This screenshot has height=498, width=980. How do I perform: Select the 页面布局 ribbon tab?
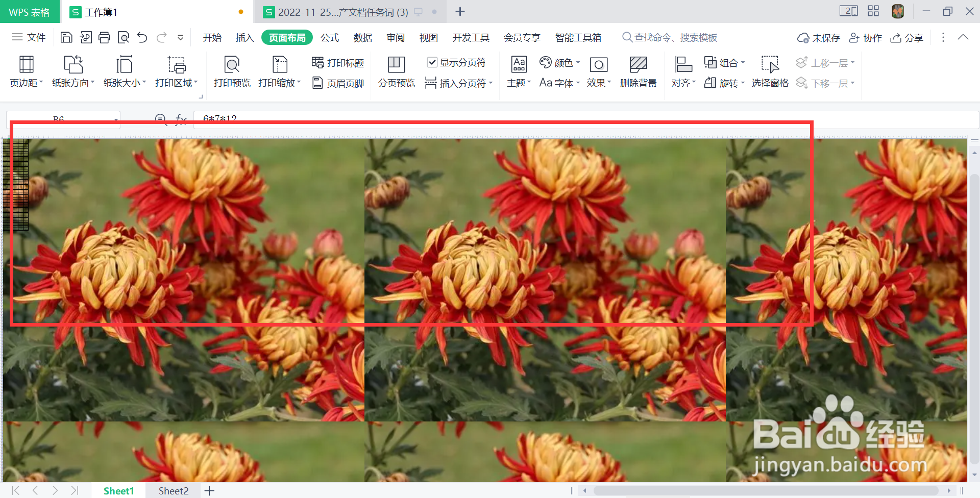pyautogui.click(x=287, y=38)
